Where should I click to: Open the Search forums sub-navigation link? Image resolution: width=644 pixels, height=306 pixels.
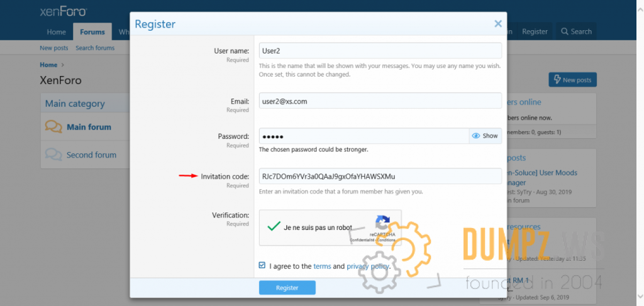coord(95,48)
